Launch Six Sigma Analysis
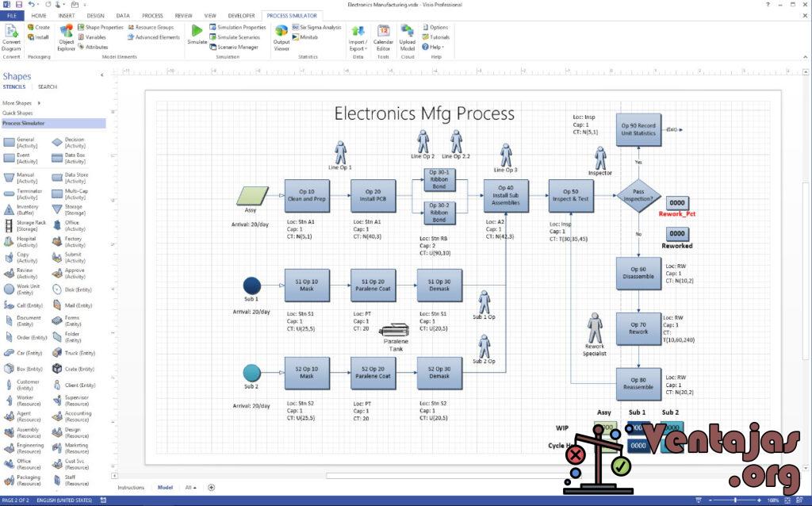This screenshot has height=506, width=812. (x=316, y=27)
